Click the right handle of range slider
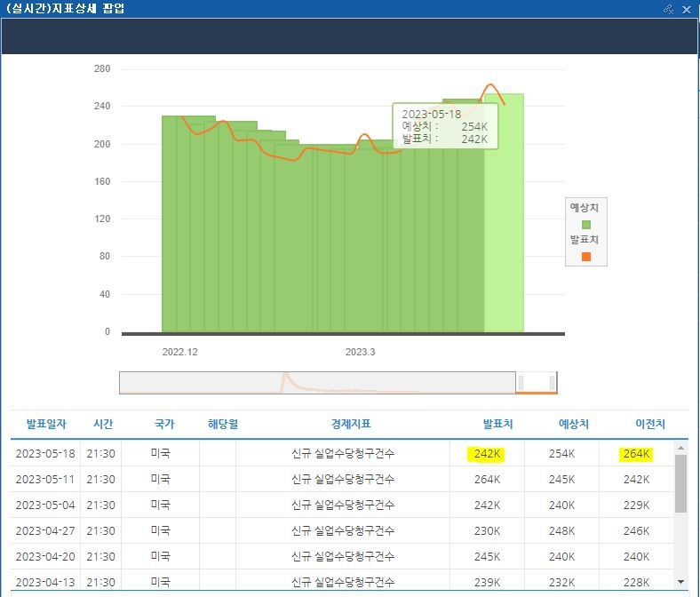The width and height of the screenshot is (700, 597). 553,383
